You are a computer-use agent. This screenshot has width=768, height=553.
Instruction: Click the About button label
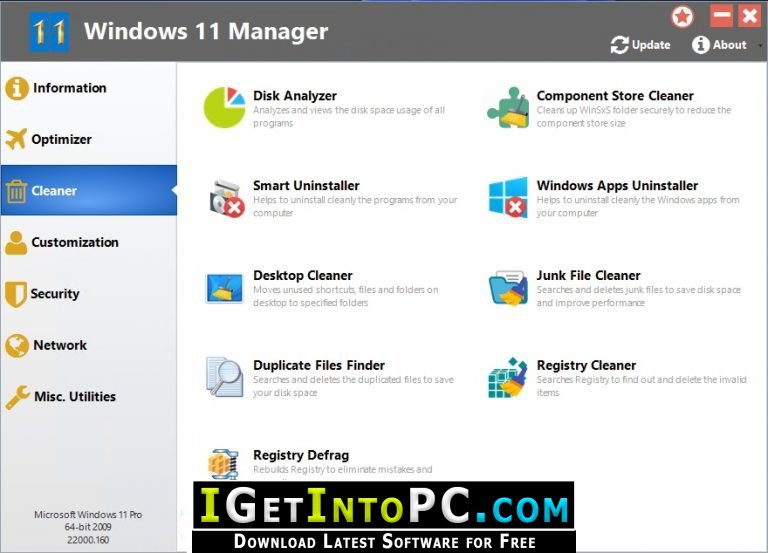tap(729, 45)
